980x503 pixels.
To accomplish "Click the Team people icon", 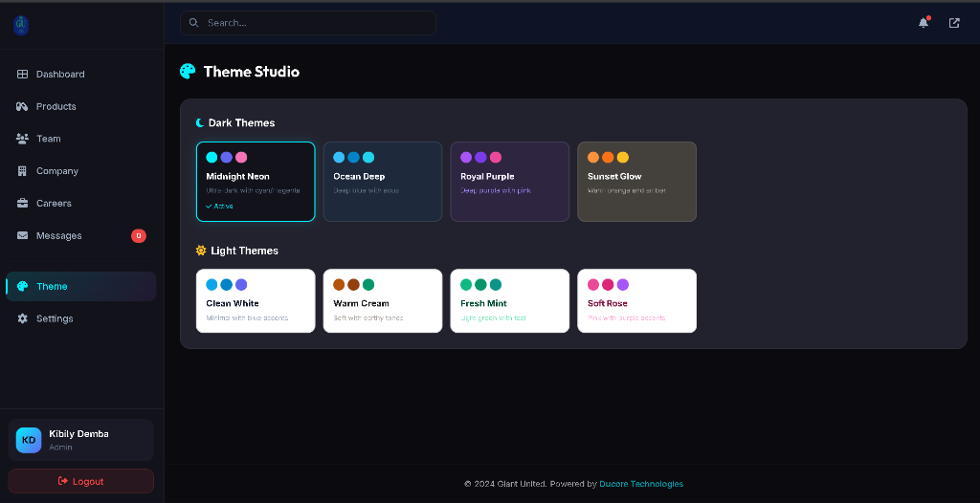I will [x=22, y=139].
